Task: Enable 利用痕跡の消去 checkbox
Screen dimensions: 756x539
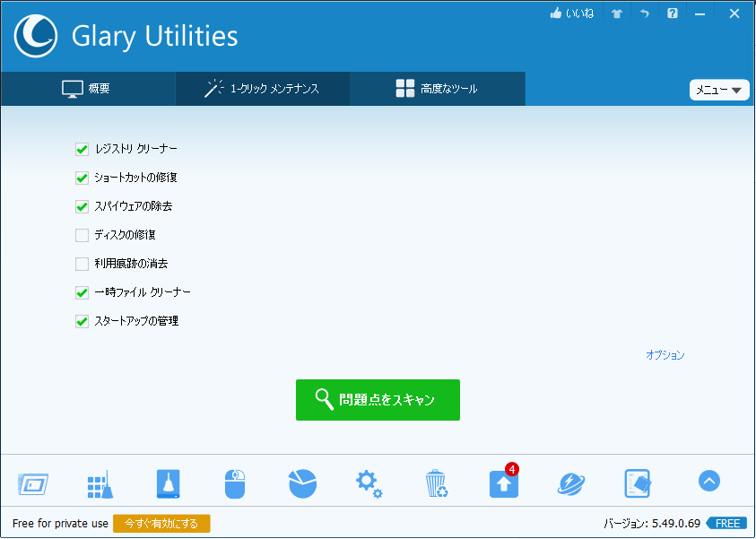Action: [x=82, y=264]
